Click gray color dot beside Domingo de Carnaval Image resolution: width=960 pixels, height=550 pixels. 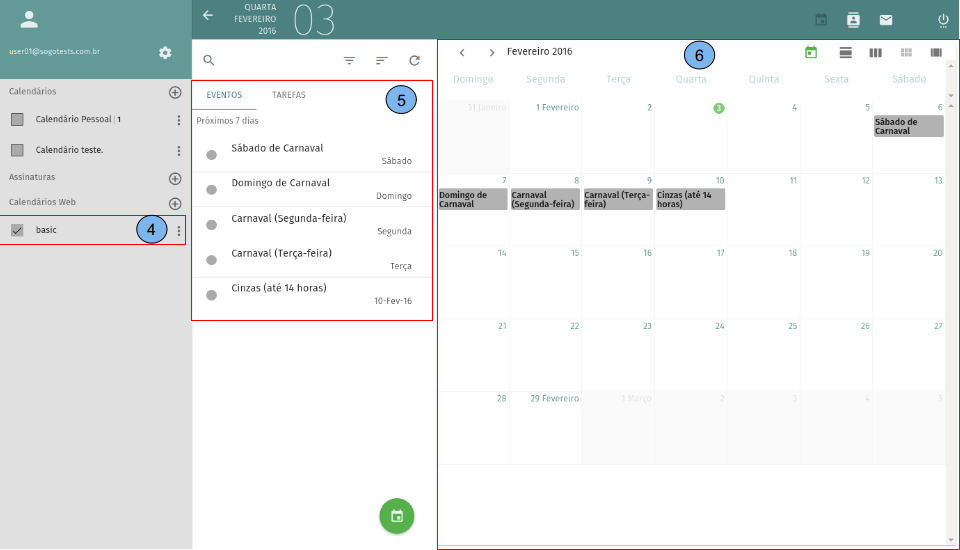point(211,190)
